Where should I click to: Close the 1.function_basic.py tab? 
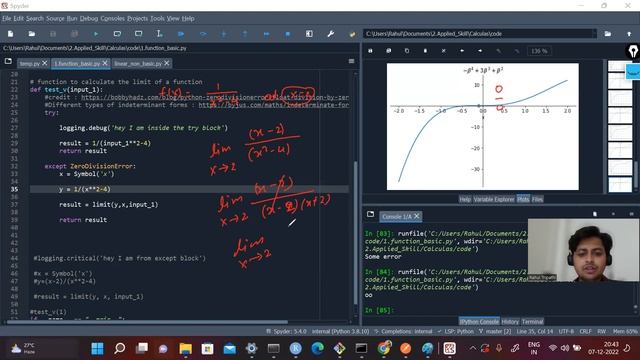click(105, 63)
